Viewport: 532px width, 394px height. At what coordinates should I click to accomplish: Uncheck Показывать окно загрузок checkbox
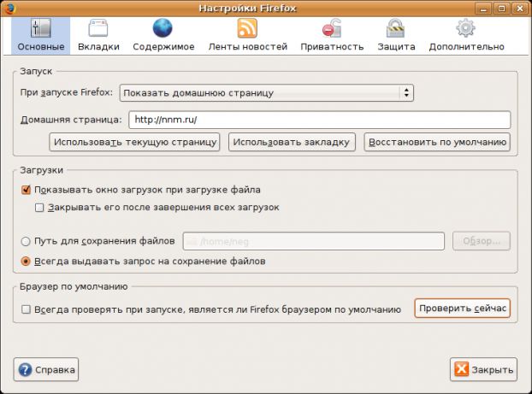click(x=26, y=190)
